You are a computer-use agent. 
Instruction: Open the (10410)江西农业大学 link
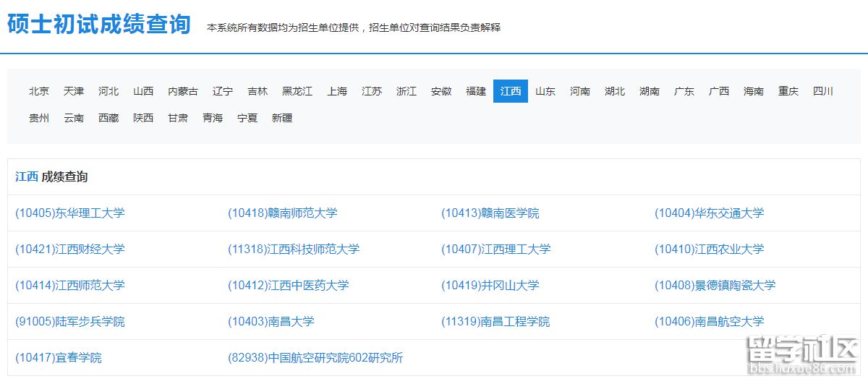coord(710,249)
